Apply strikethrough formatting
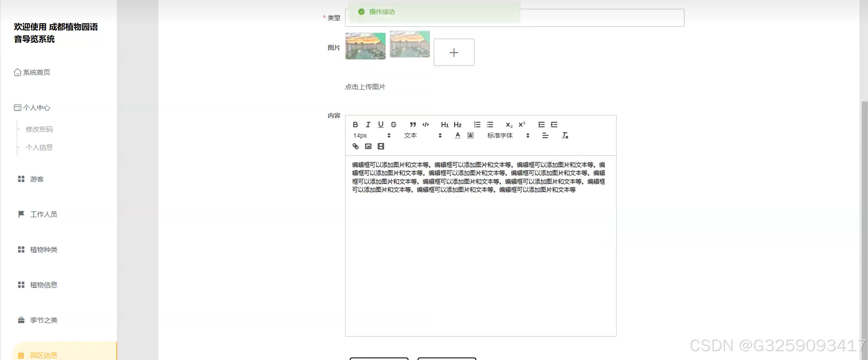The width and height of the screenshot is (868, 360). tap(394, 125)
